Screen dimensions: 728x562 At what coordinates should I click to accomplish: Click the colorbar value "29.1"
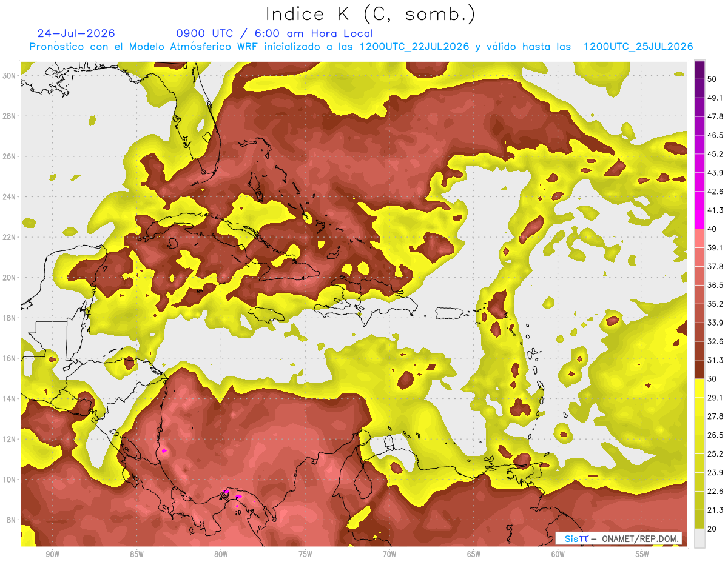pos(715,398)
